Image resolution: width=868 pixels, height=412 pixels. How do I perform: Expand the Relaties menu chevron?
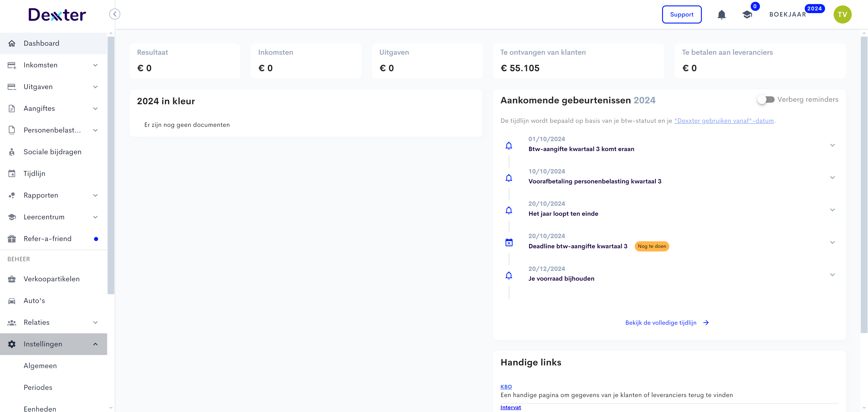click(95, 323)
